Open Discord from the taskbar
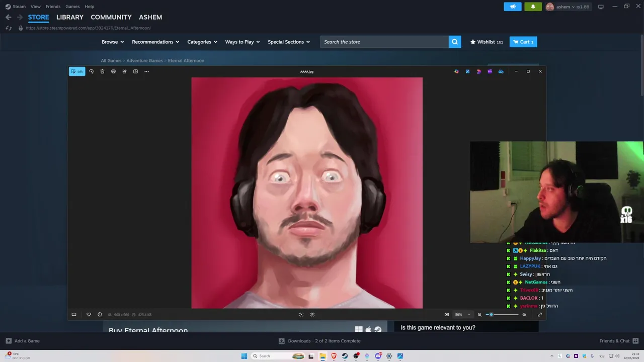Screen dimensions: 644x362 378,356
